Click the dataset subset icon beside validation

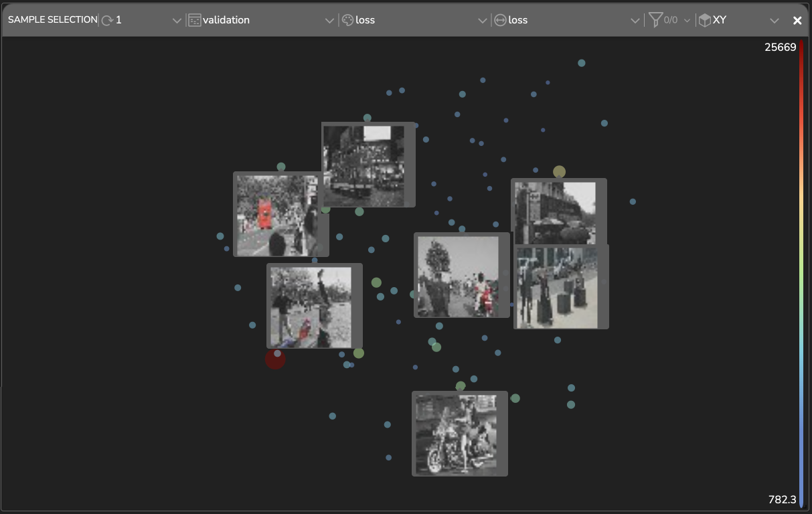click(194, 20)
